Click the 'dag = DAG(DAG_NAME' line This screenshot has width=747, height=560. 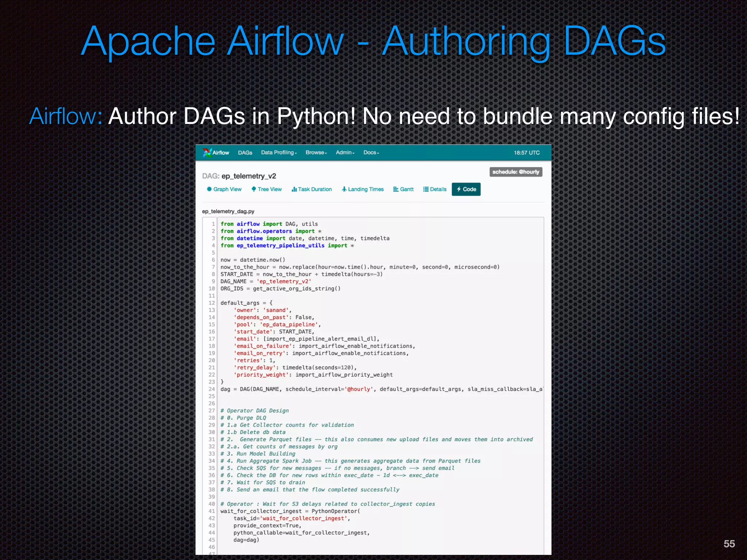[382, 389]
